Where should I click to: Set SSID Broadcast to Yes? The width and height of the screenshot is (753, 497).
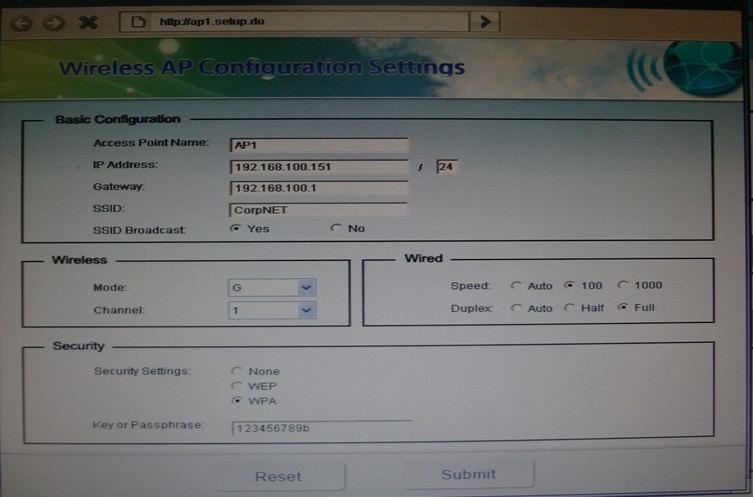235,228
